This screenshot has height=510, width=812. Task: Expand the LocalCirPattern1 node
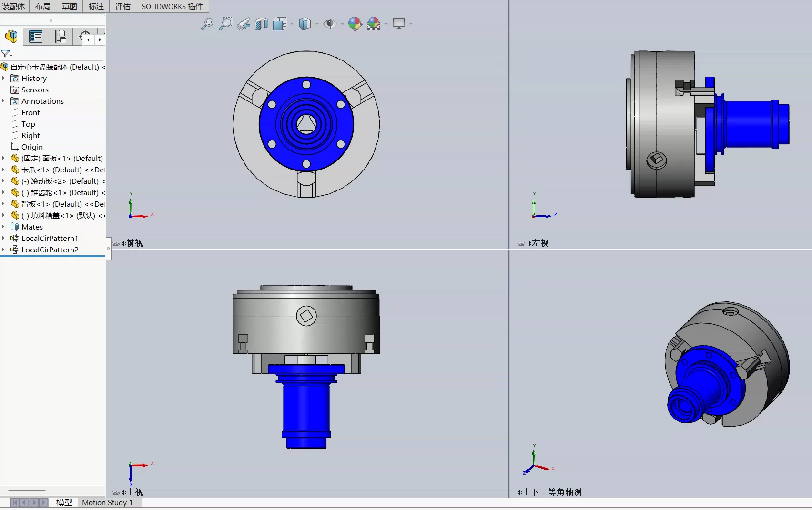3,238
